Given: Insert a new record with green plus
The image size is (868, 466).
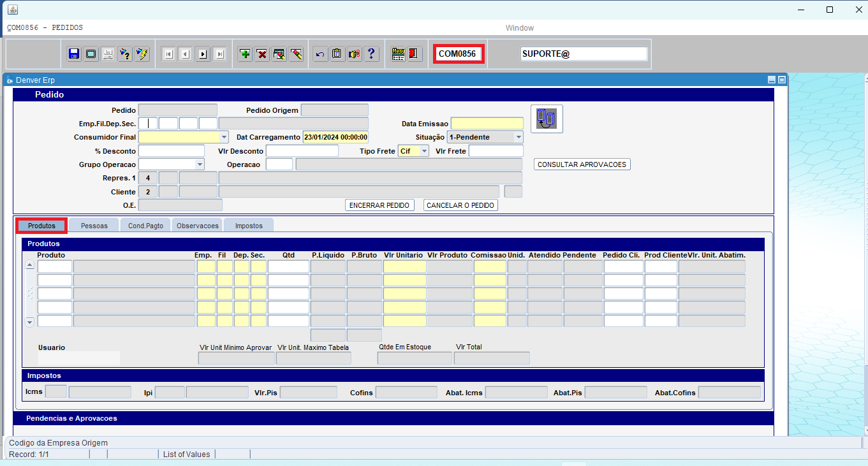Looking at the screenshot, I should [245, 54].
